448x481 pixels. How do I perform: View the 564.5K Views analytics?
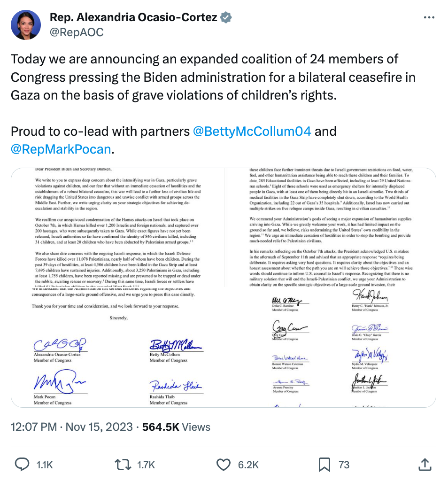click(176, 427)
